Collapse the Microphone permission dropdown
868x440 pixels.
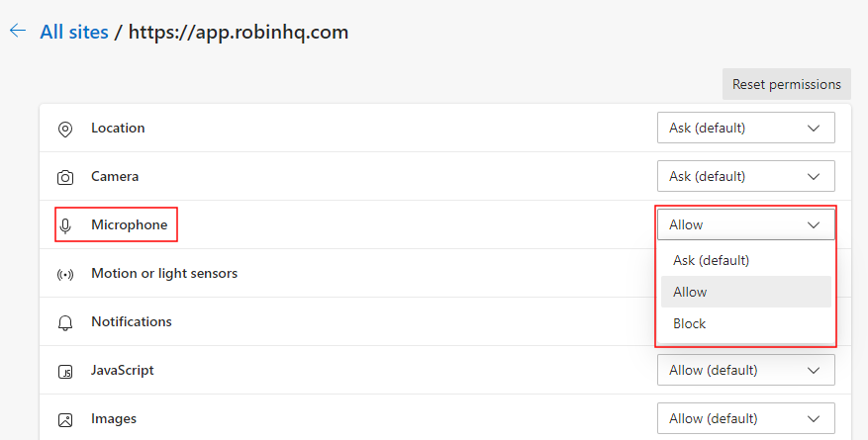pyautogui.click(x=745, y=224)
